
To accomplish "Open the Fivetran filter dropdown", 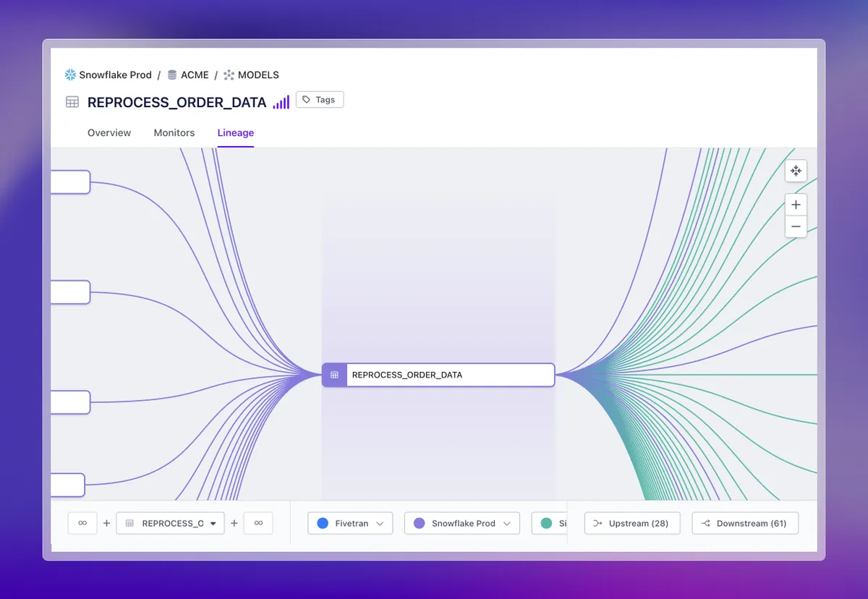I will click(350, 523).
